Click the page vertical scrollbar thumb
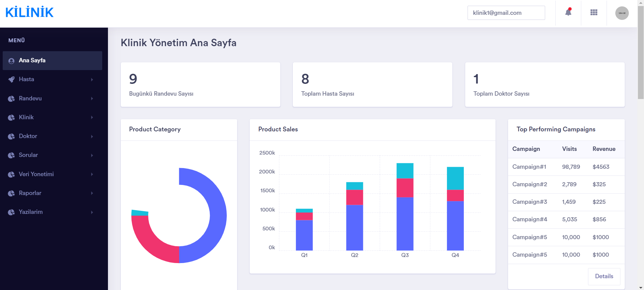This screenshot has width=644, height=290. (641, 52)
